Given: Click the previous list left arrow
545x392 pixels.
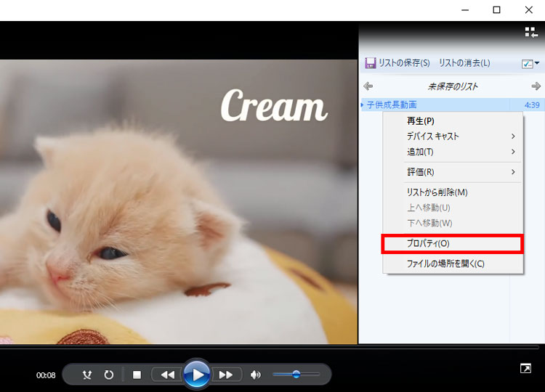Looking at the screenshot, I should [x=368, y=86].
